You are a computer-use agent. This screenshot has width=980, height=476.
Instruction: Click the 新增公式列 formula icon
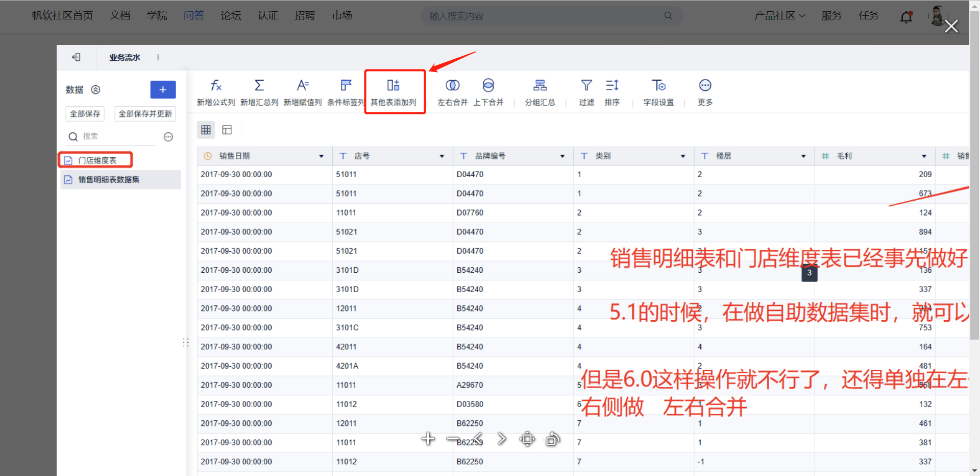(216, 85)
